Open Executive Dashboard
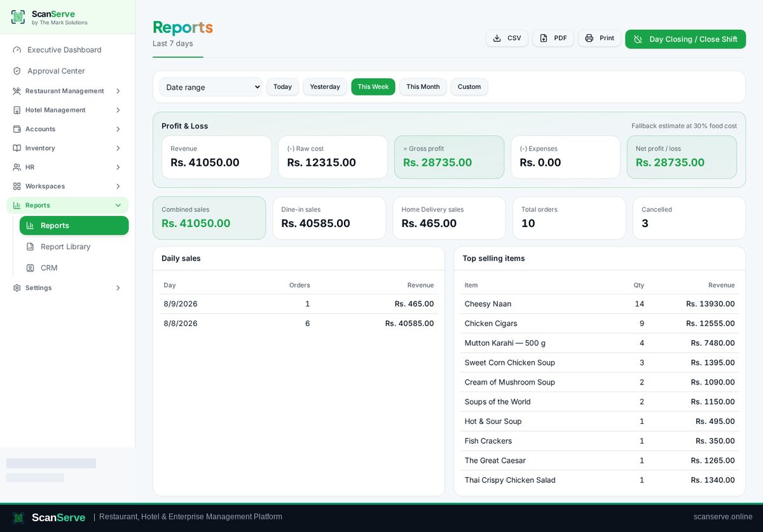Viewport: 763px width, 532px height. pos(67,50)
